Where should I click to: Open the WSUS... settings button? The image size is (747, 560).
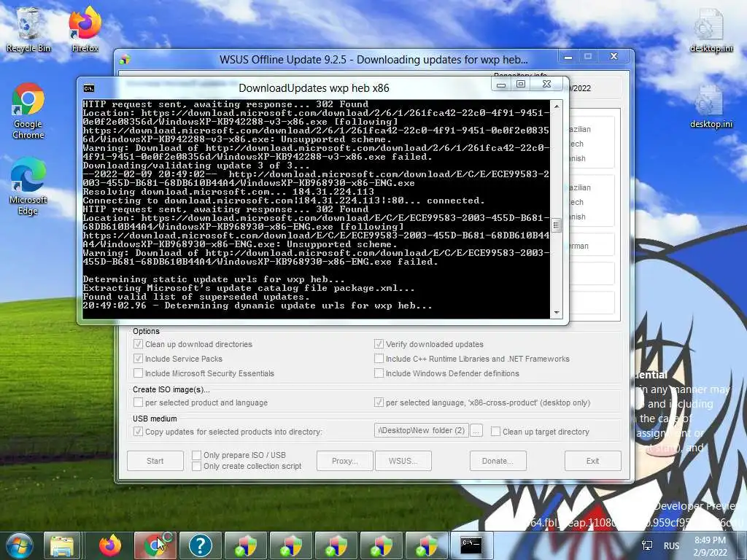pyautogui.click(x=403, y=461)
